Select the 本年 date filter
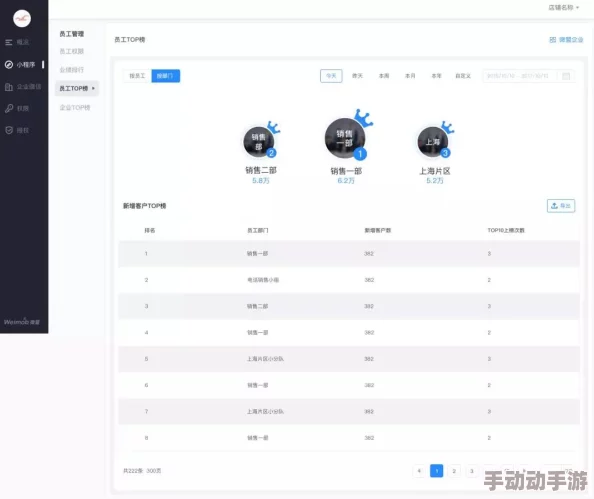 (436, 76)
